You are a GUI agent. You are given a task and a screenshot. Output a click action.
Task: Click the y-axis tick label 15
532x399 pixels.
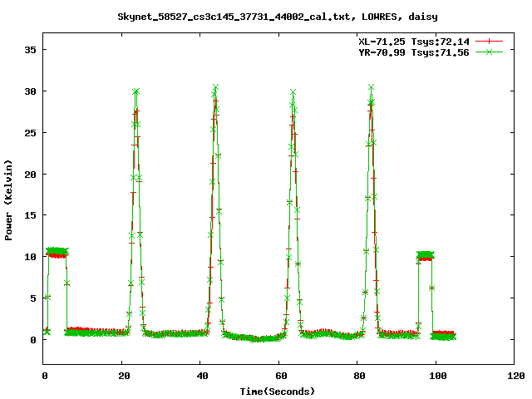[x=30, y=215]
